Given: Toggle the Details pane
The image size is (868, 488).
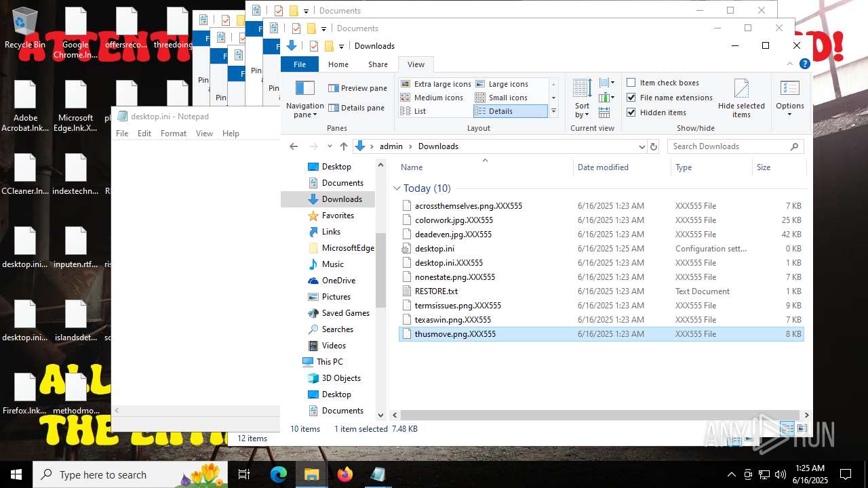Looking at the screenshot, I should 356,108.
